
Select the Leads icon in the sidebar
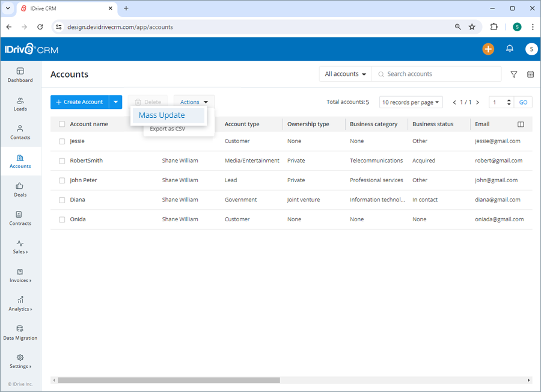20,103
